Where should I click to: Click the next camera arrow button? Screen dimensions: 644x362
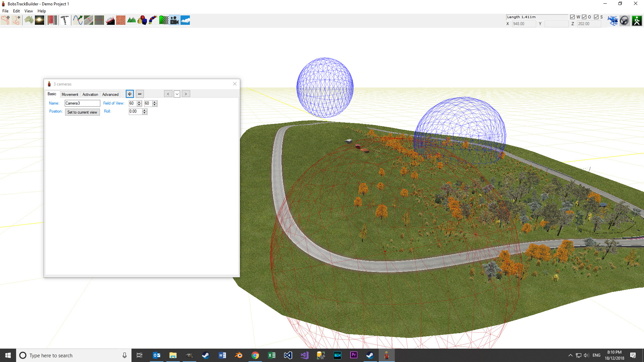tap(186, 94)
